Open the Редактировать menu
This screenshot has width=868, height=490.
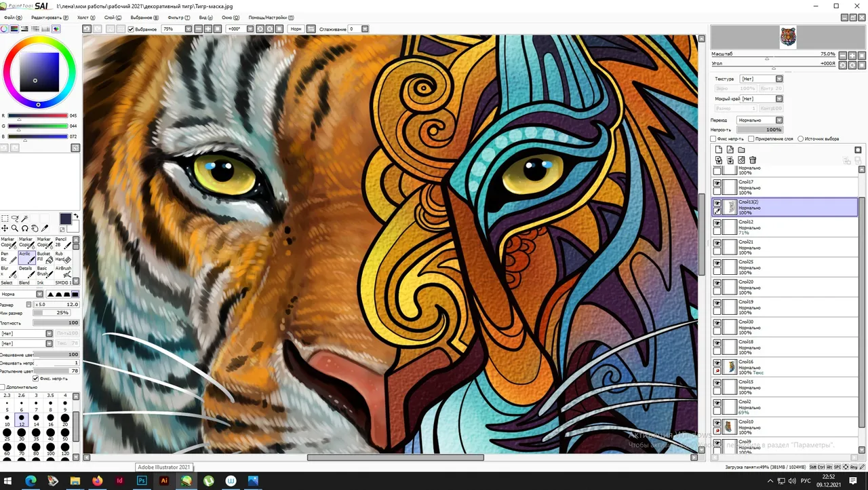(50, 18)
